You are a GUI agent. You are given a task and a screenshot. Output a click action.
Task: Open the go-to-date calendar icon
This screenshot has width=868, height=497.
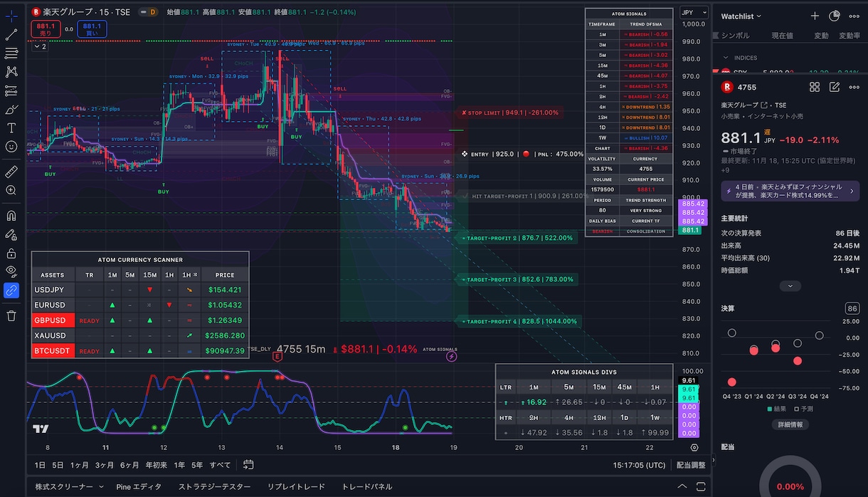248,465
